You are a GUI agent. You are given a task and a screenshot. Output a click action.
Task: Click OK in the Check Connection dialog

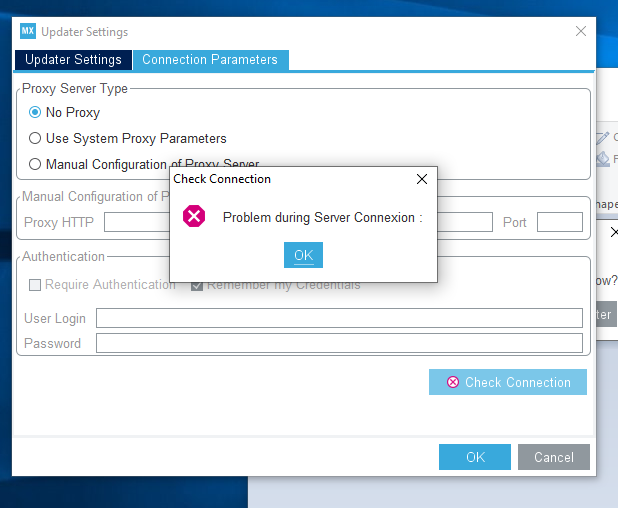(303, 255)
